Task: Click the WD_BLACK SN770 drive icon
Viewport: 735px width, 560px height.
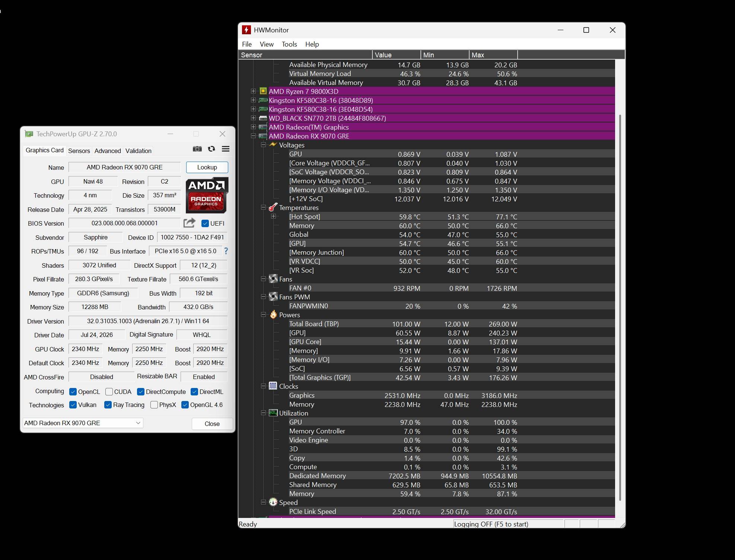Action: tap(263, 118)
